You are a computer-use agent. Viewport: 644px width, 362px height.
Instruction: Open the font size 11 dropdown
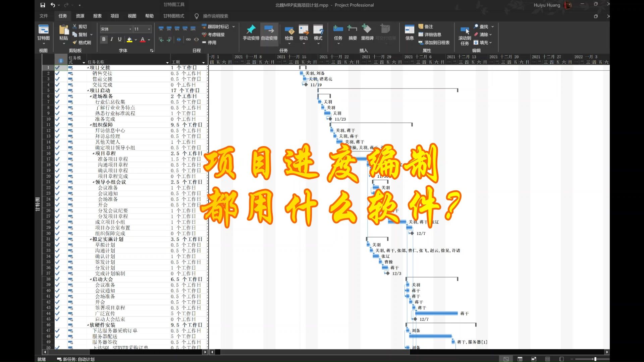click(149, 29)
